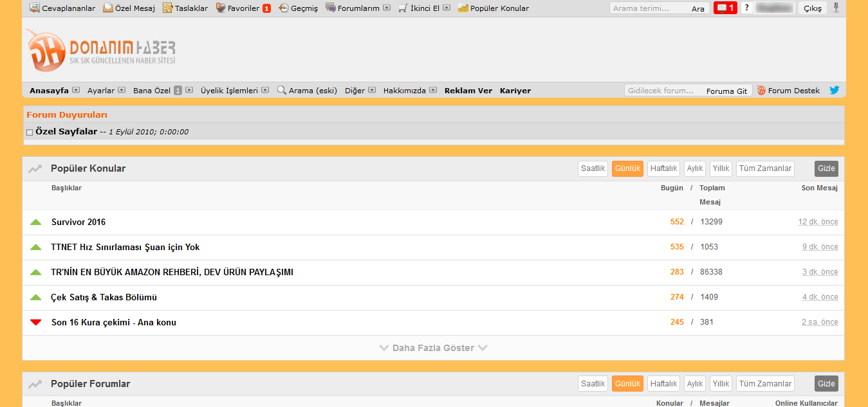Click green arrow beside Amazon Rehberi topic
The image size is (868, 407).
(x=36, y=273)
